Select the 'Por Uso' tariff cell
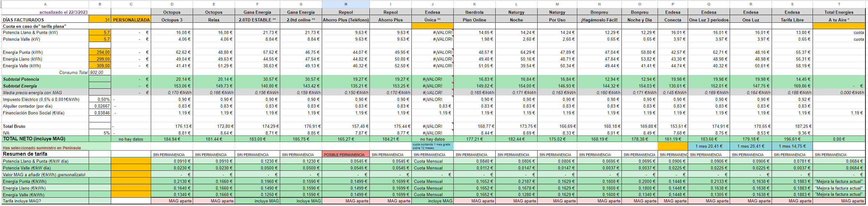 click(557, 20)
